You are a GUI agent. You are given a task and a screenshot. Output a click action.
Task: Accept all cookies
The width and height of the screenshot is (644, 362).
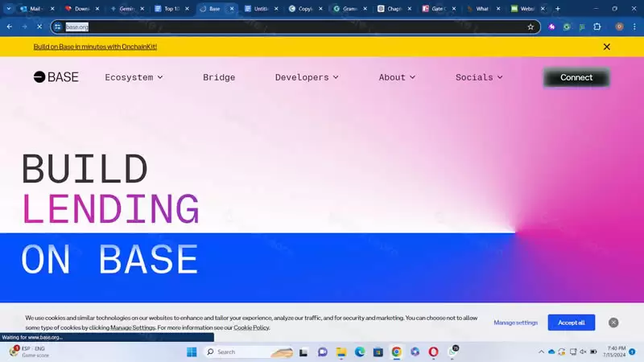coord(572,323)
